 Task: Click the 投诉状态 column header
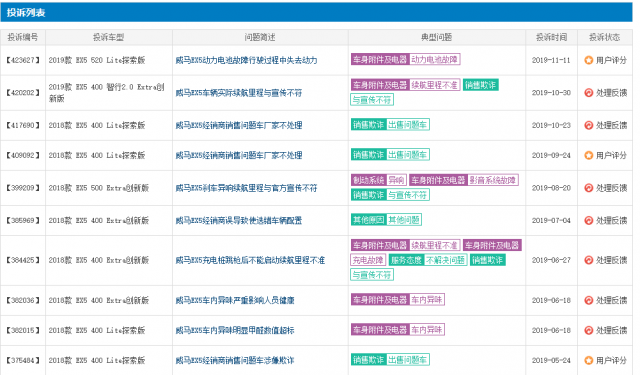click(604, 37)
